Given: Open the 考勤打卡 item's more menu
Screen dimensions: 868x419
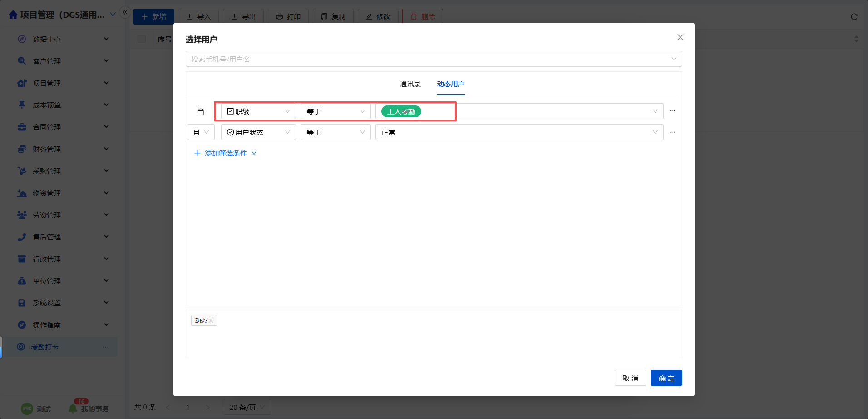Looking at the screenshot, I should click(x=105, y=347).
